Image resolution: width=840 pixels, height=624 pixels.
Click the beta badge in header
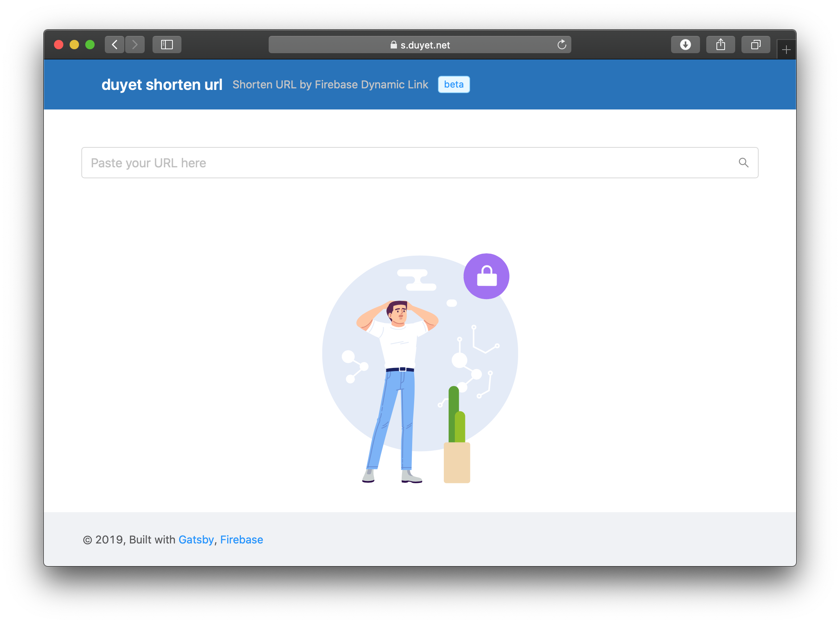click(454, 84)
